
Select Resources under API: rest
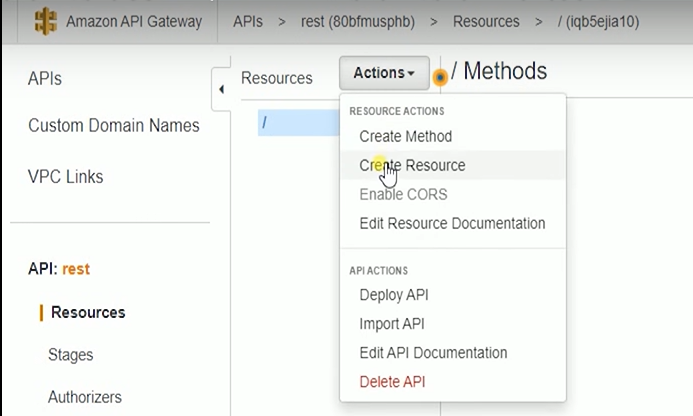[x=88, y=313]
